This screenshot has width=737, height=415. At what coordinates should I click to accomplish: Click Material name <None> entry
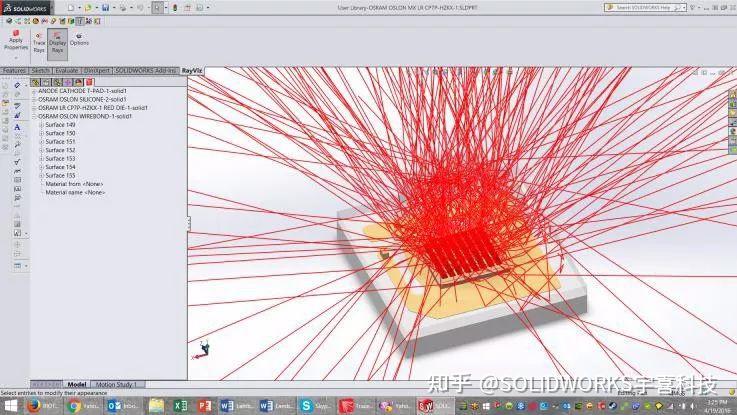[75, 193]
